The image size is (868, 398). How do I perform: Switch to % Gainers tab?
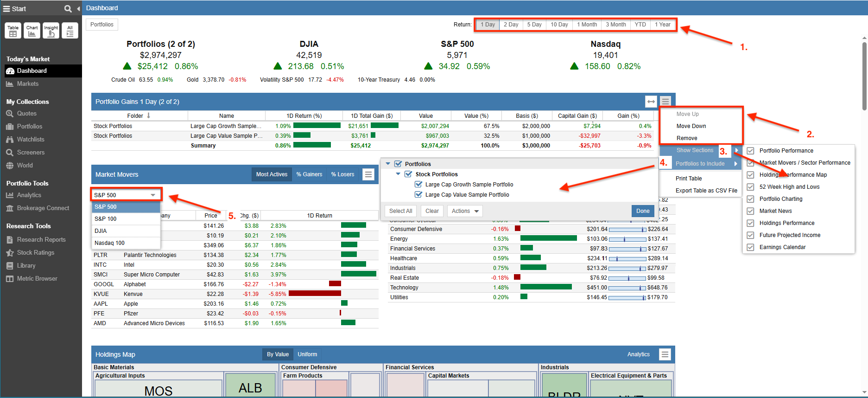click(x=309, y=174)
